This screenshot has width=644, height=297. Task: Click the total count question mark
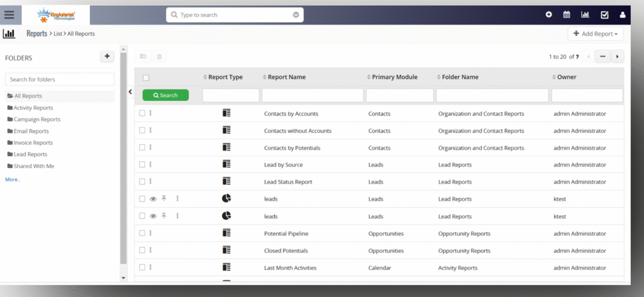coord(577,57)
